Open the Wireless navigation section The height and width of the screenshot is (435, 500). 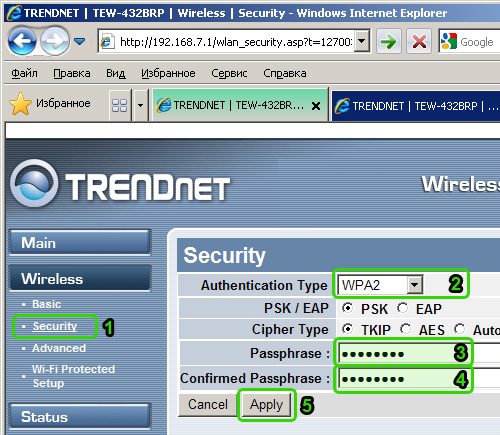coord(80,279)
